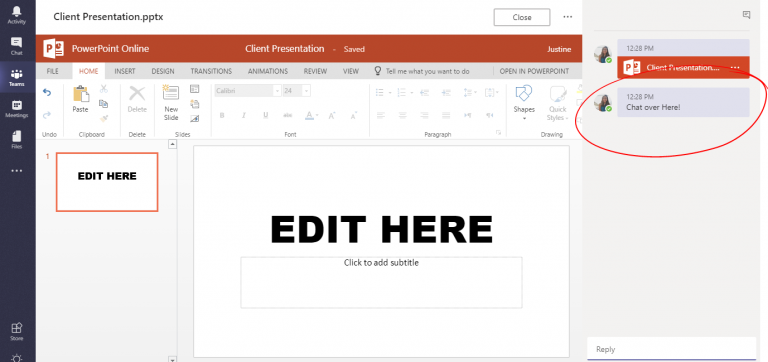This screenshot has width=768, height=362.
Task: Select slide 1 thumbnail EDIT HERE
Action: click(x=107, y=182)
